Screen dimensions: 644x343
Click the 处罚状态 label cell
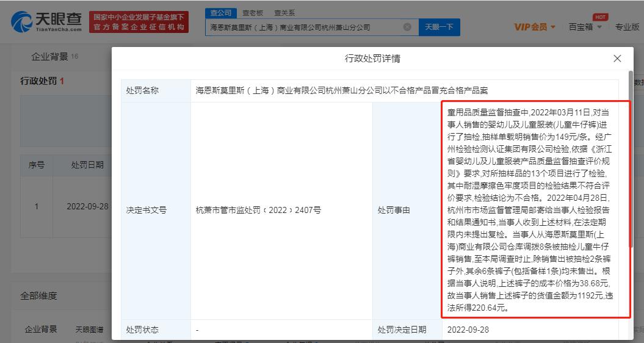pyautogui.click(x=156, y=330)
